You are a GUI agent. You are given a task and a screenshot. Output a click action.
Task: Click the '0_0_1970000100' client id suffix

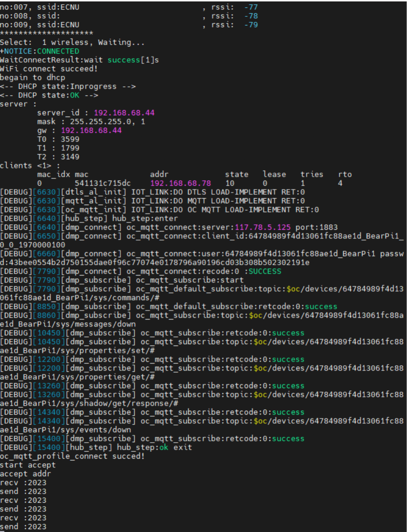coord(33,245)
